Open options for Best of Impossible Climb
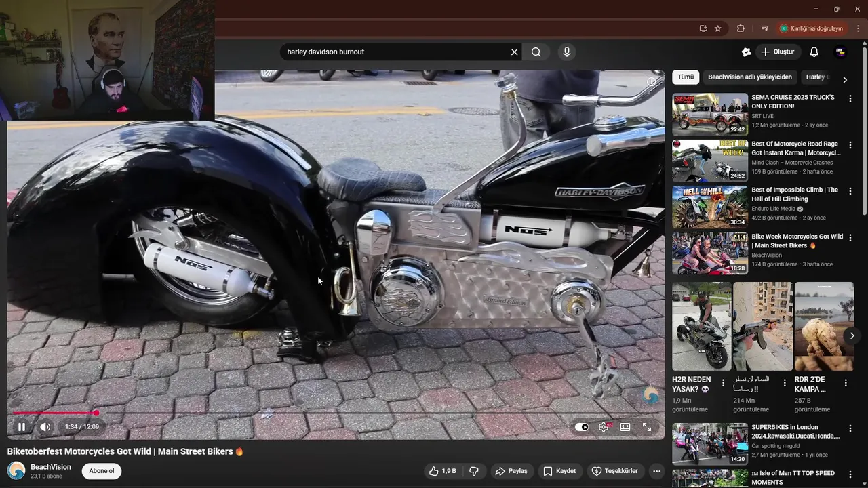Image resolution: width=868 pixels, height=488 pixels. coord(850,191)
